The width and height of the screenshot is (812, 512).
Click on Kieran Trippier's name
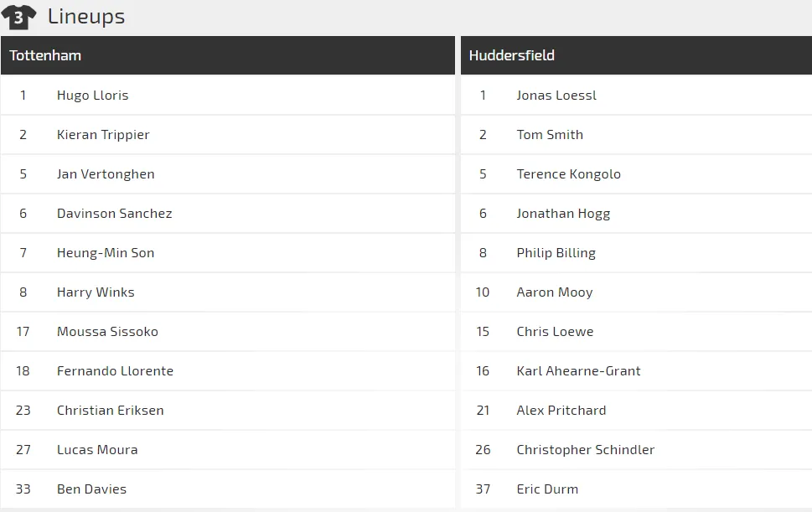point(103,135)
